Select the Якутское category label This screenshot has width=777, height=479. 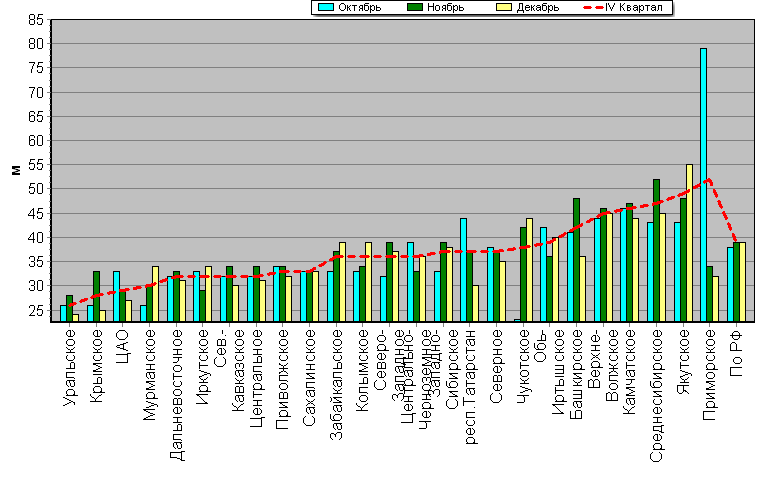(683, 362)
